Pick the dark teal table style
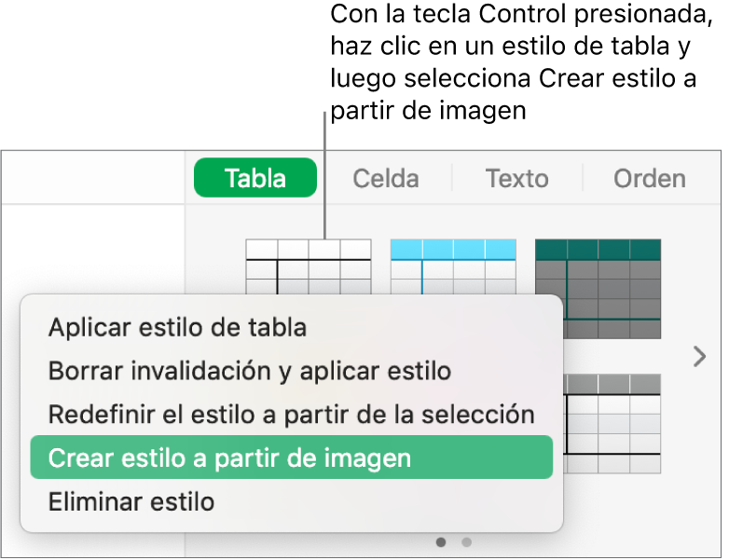 pos(598,289)
